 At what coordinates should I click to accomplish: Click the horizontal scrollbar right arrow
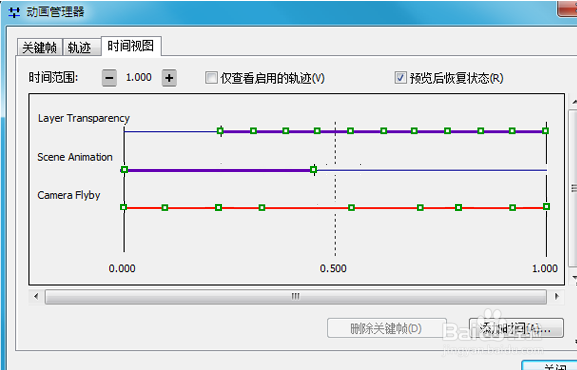point(556,296)
